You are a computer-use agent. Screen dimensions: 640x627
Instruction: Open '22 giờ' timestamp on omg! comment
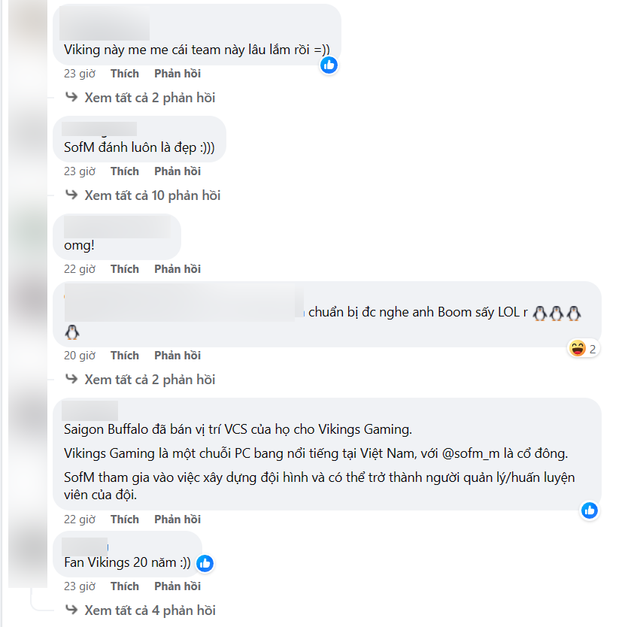pyautogui.click(x=79, y=269)
